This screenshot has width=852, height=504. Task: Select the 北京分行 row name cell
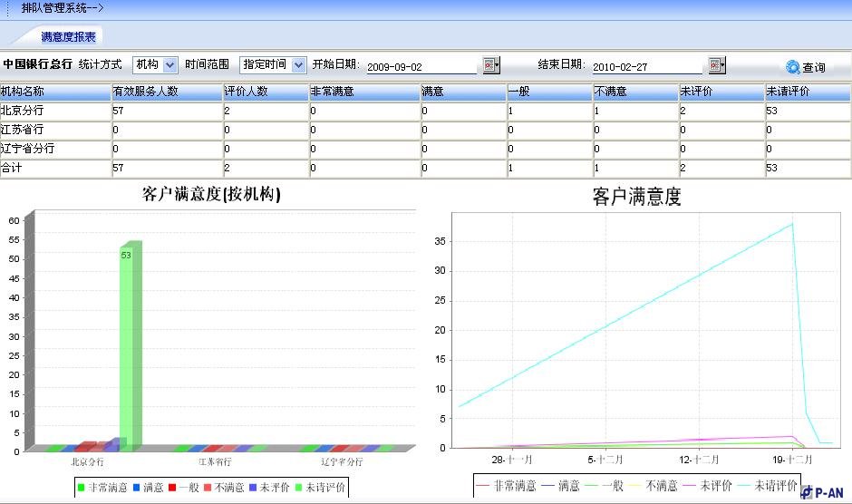55,111
